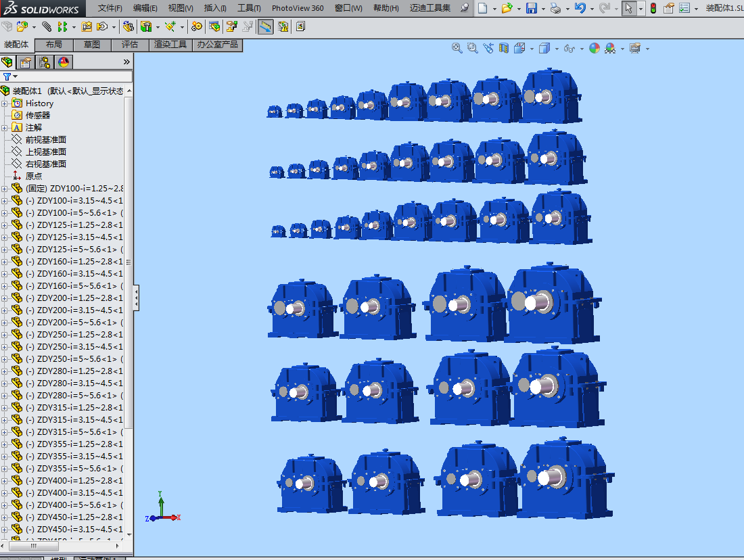Open the 文件(F) menu

click(110, 8)
